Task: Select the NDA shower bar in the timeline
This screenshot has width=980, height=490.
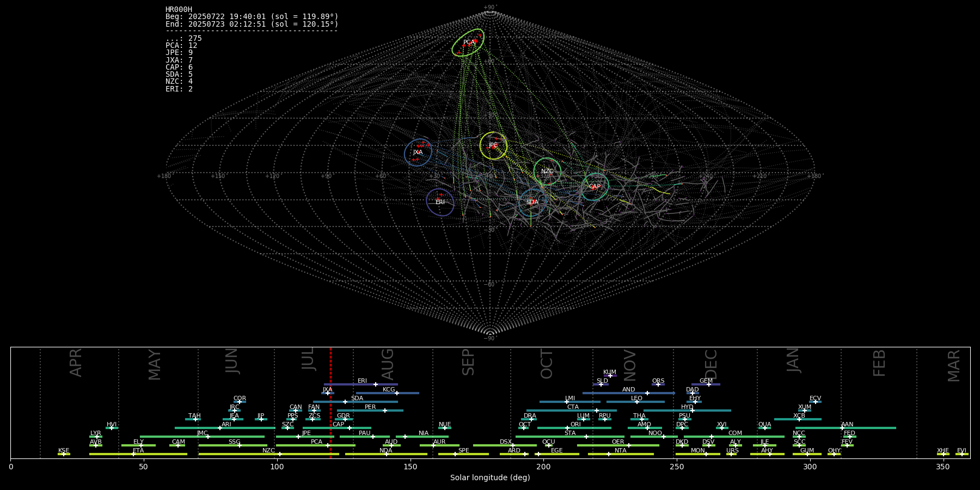Action: click(386, 454)
